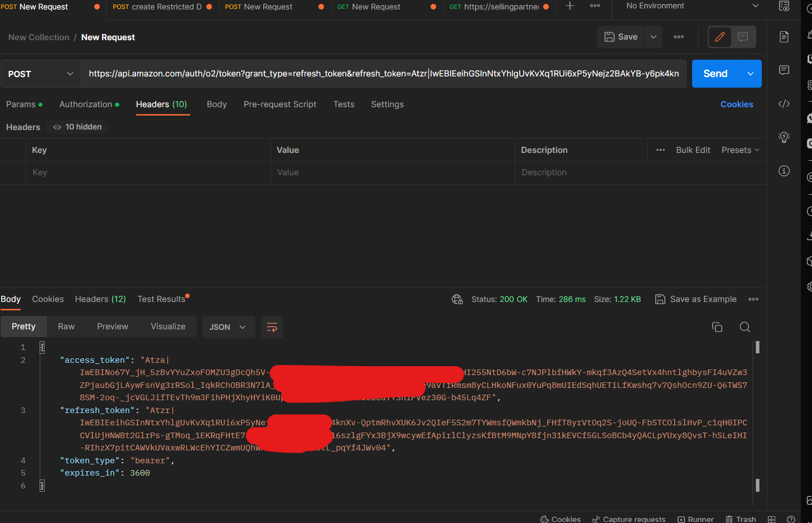The width and height of the screenshot is (812, 523).
Task: Switch to the Pre-request Script tab
Action: [x=280, y=104]
